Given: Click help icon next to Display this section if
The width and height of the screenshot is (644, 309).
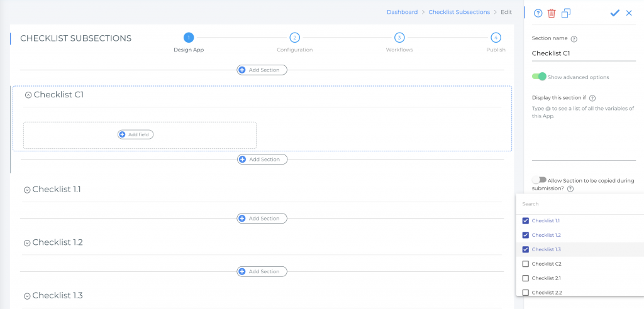Looking at the screenshot, I should (x=592, y=98).
